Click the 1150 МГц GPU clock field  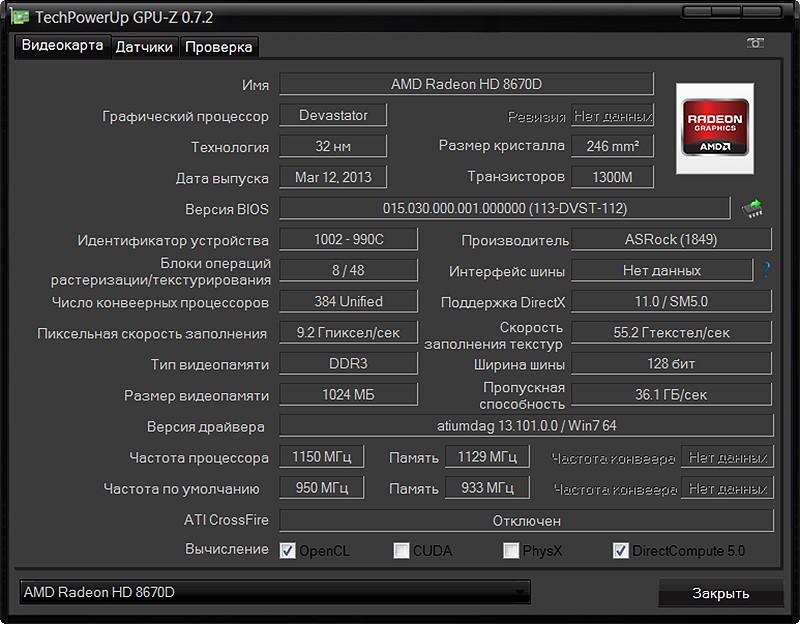tap(321, 457)
